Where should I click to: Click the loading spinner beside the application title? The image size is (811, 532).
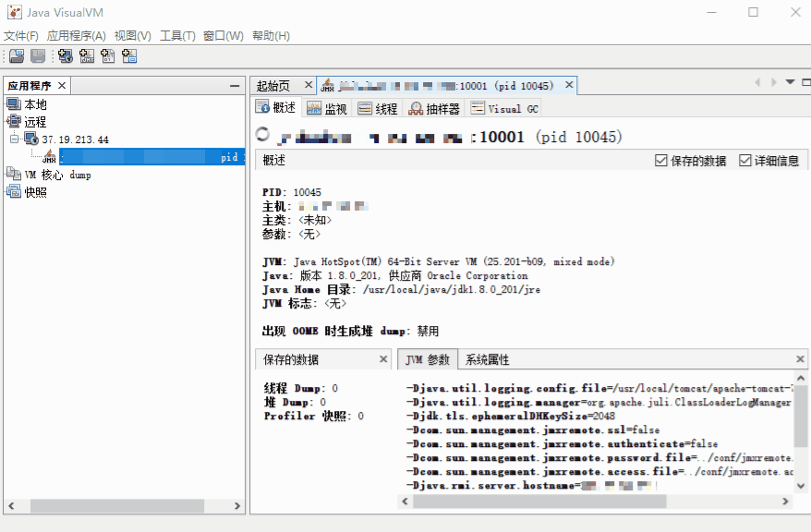click(262, 135)
